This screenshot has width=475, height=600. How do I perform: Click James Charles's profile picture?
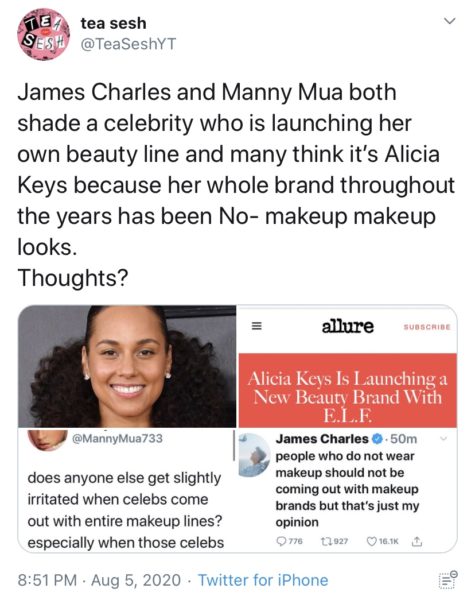255,455
